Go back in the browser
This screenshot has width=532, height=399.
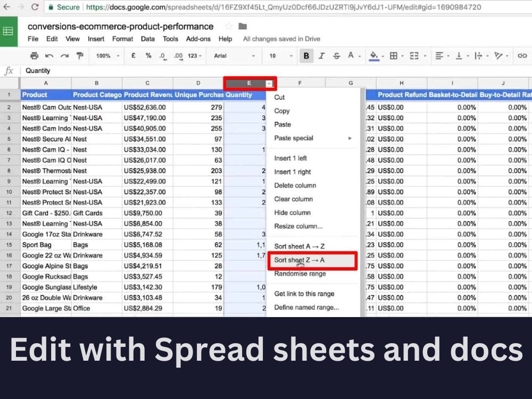[x=7, y=7]
